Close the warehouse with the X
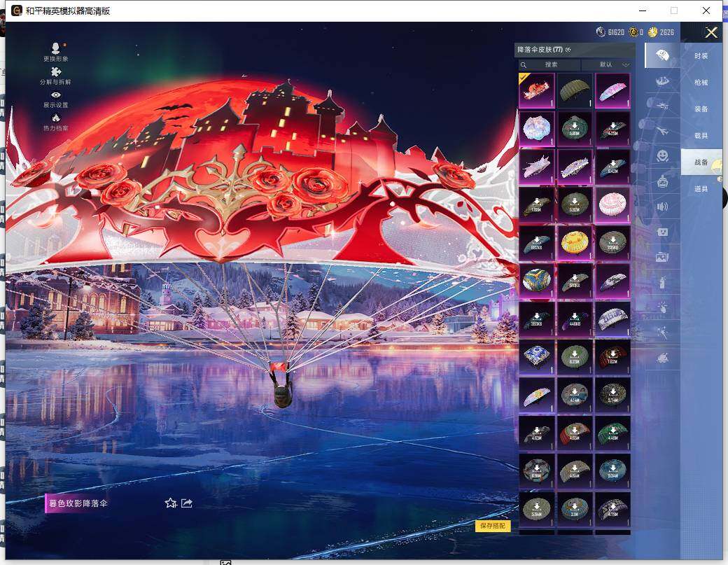This screenshot has height=565, width=728. [711, 33]
